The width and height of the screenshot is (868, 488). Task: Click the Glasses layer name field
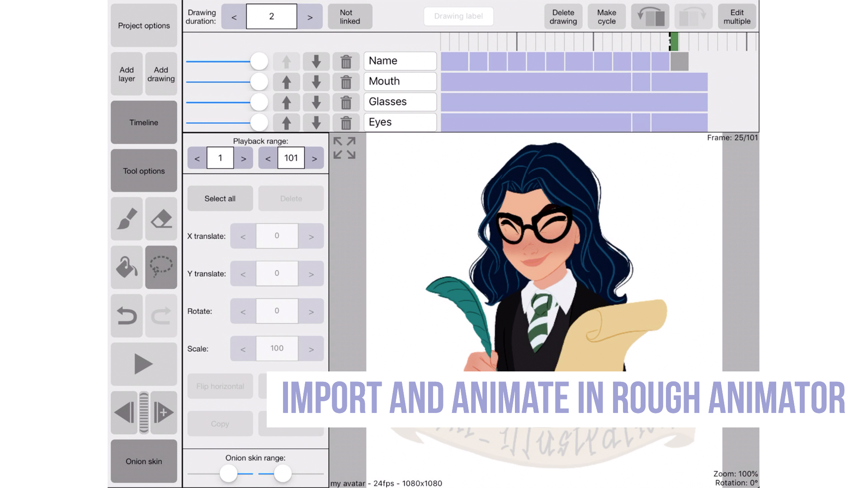coord(400,102)
